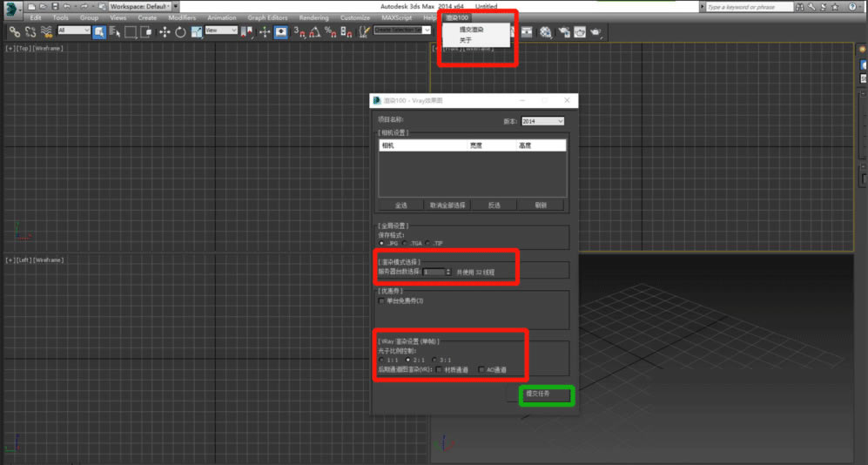868x465 pixels.
Task: Open the 3ds Max application menu logo
Action: [14, 8]
